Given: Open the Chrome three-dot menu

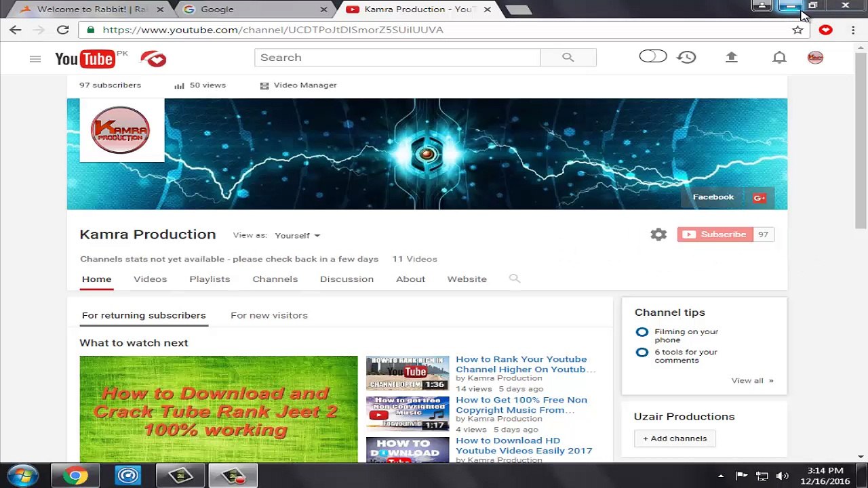Looking at the screenshot, I should (853, 30).
